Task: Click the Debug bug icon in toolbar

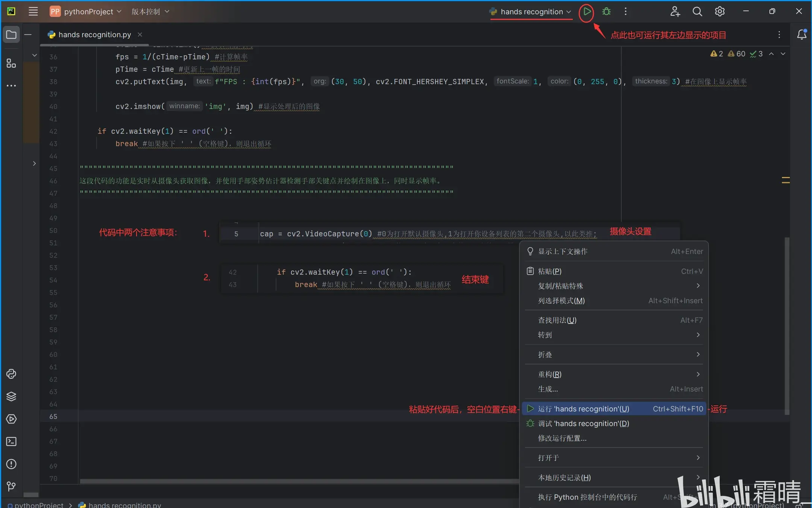Action: (x=606, y=12)
